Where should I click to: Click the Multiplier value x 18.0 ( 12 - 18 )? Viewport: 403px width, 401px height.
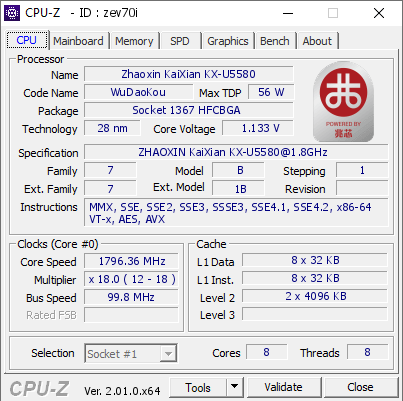[131, 279]
